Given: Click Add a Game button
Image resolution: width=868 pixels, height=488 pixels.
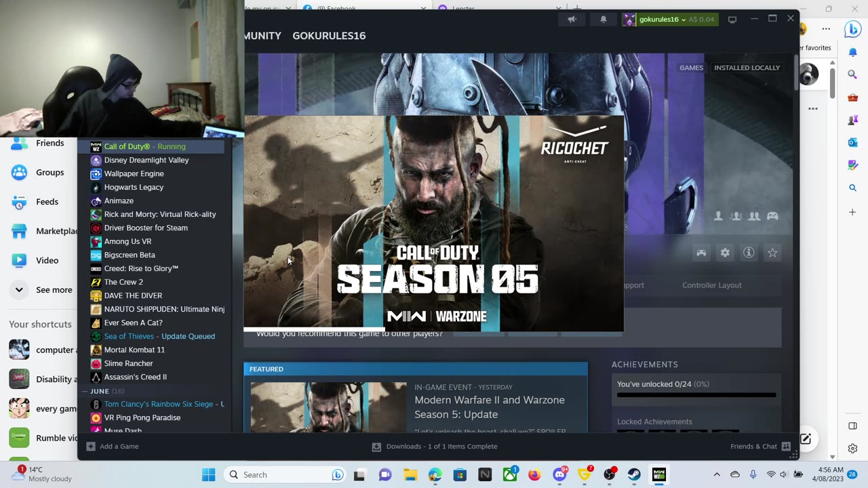Looking at the screenshot, I should tap(113, 447).
